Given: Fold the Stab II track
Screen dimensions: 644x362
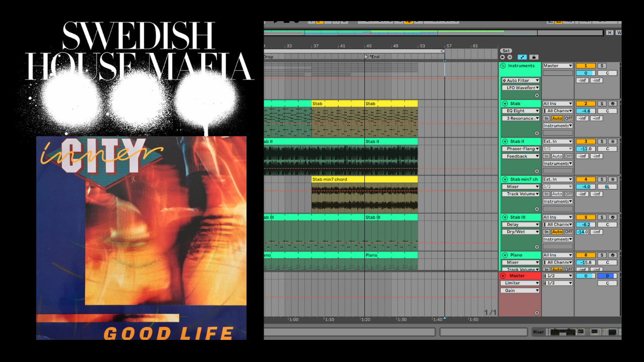Looking at the screenshot, I should (x=505, y=141).
